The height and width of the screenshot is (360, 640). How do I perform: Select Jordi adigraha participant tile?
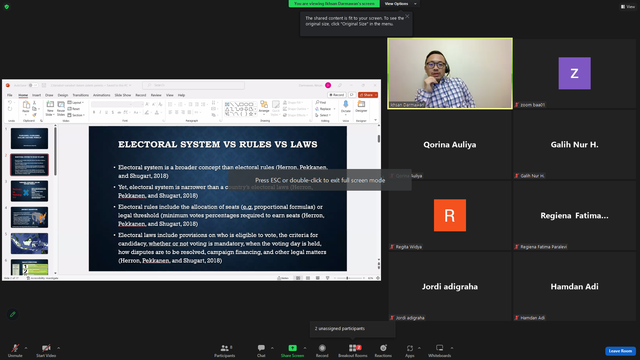coord(450,287)
